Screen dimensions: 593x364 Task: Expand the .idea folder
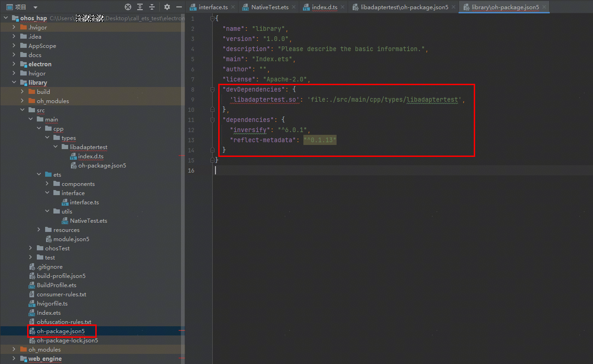[x=14, y=37]
